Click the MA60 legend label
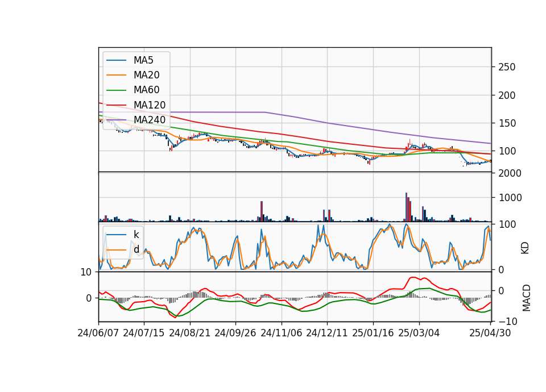This screenshot has height=392, width=546. point(147,90)
